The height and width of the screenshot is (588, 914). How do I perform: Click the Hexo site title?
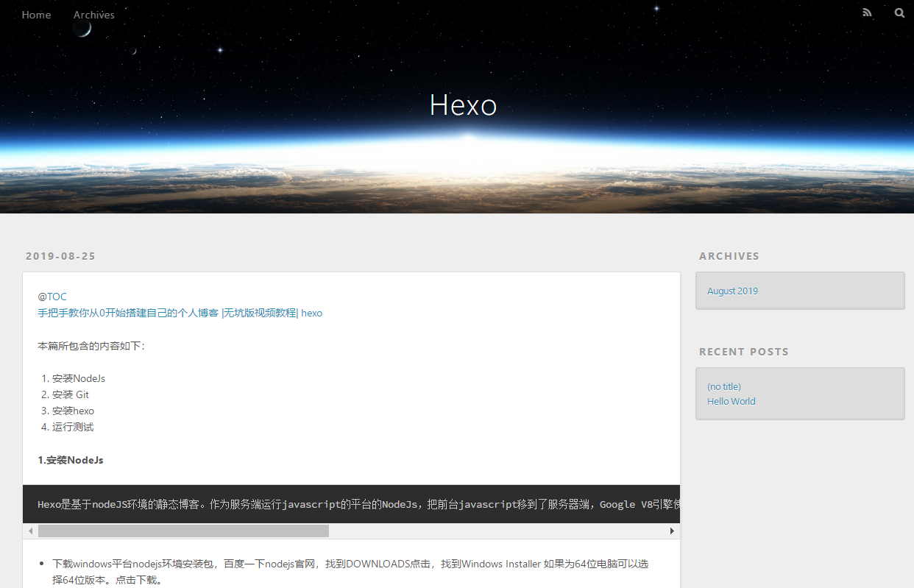[464, 105]
